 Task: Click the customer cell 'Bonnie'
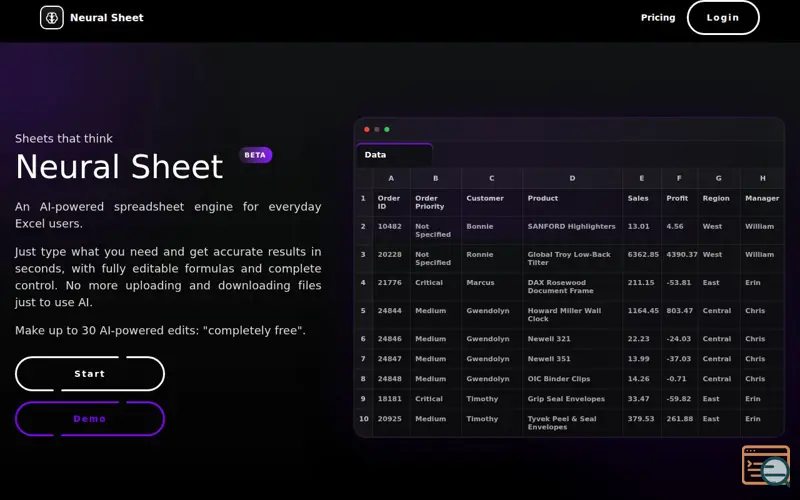pos(492,231)
